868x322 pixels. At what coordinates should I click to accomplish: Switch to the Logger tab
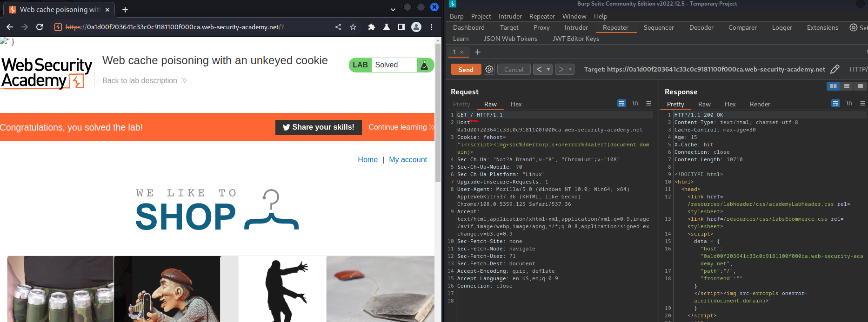tap(782, 27)
